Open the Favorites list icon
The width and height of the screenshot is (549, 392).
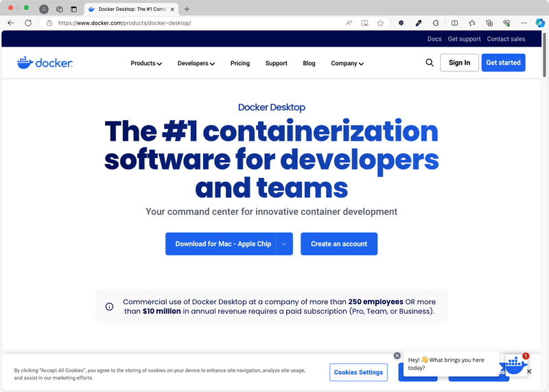click(472, 23)
